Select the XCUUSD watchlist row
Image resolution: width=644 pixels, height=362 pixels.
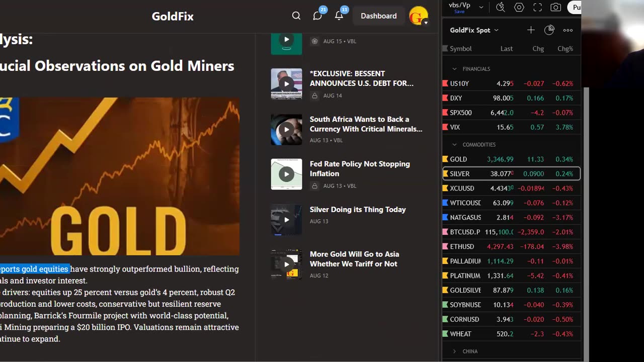511,189
